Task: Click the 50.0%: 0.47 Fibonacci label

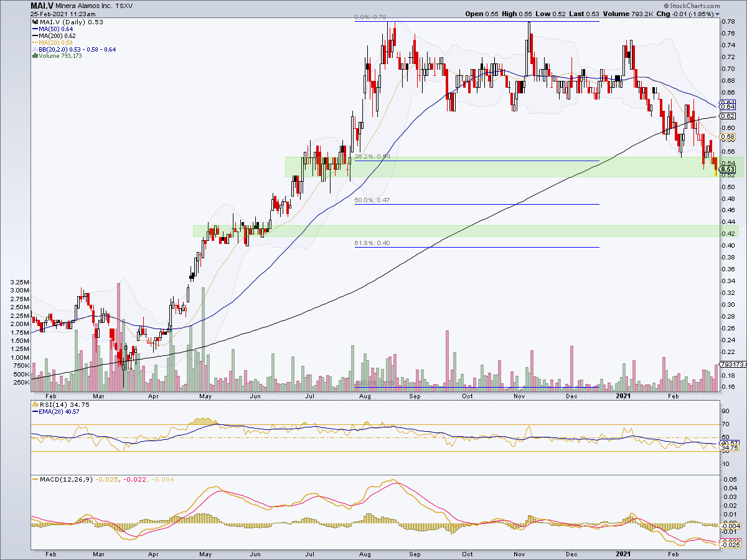Action: pos(372,200)
